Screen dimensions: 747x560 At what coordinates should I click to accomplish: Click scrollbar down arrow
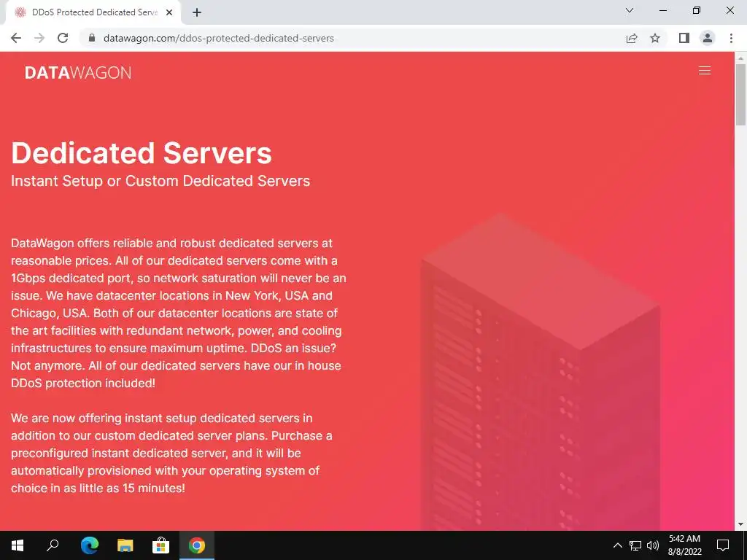pos(740,525)
